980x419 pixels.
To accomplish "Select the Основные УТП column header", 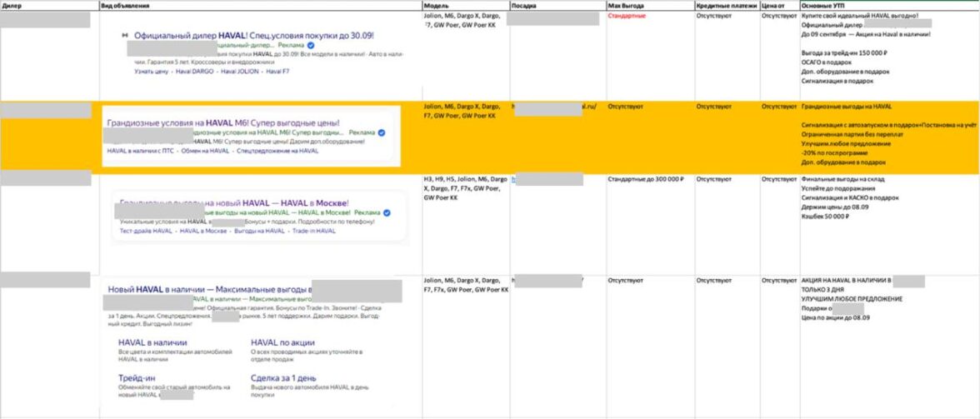I will [x=889, y=6].
